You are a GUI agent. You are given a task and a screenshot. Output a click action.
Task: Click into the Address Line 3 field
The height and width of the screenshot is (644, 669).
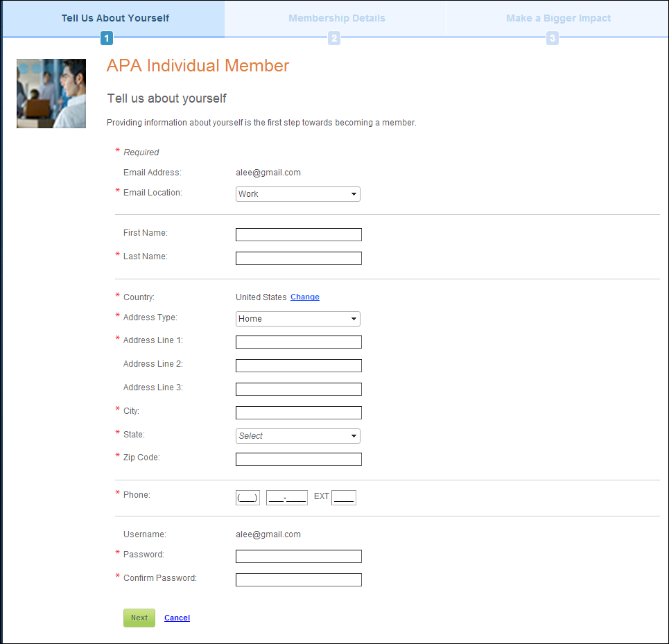click(299, 389)
